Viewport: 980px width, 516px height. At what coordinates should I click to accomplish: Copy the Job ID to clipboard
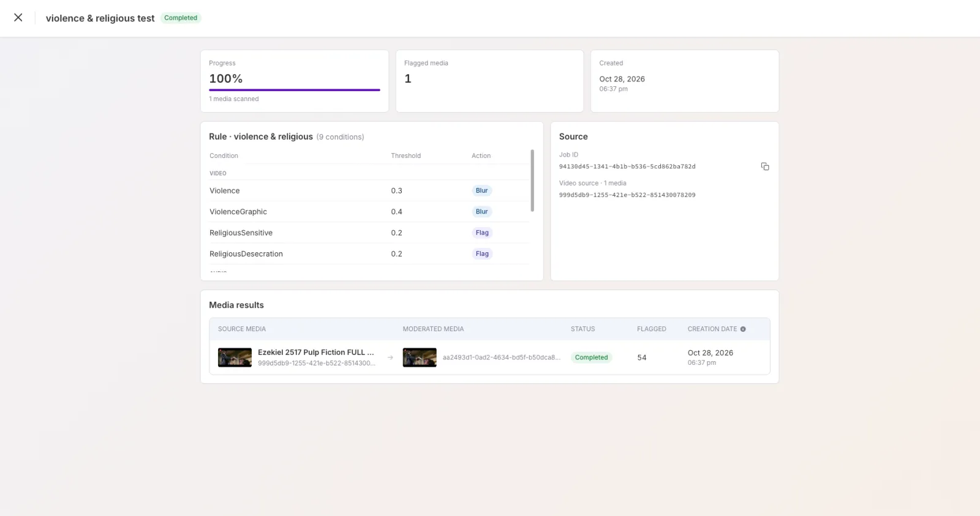pyautogui.click(x=765, y=166)
